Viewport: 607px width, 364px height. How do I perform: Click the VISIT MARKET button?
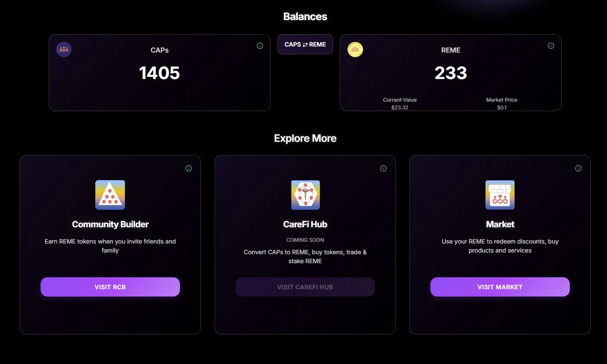pos(499,286)
